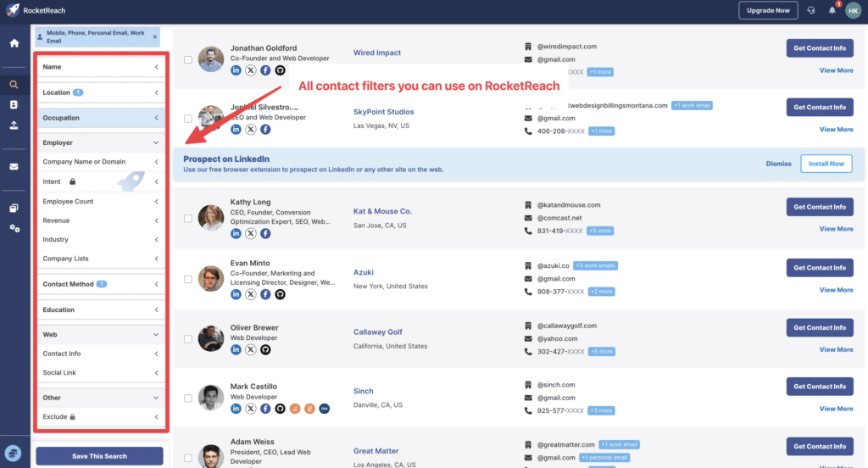
Task: Open Kathy Long's X profile icon
Action: coord(251,234)
